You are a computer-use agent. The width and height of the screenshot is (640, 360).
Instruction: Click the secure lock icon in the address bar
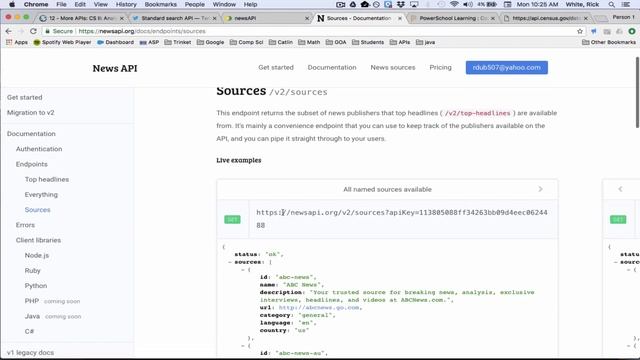click(47, 31)
